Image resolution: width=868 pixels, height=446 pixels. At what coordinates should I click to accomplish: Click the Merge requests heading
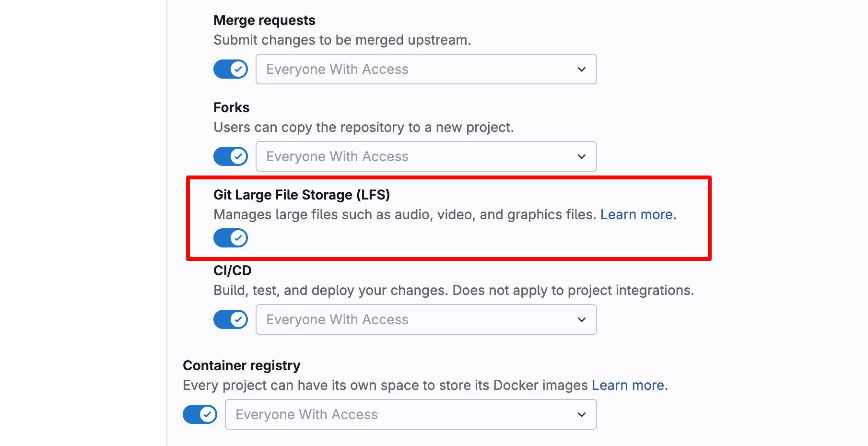tap(264, 20)
